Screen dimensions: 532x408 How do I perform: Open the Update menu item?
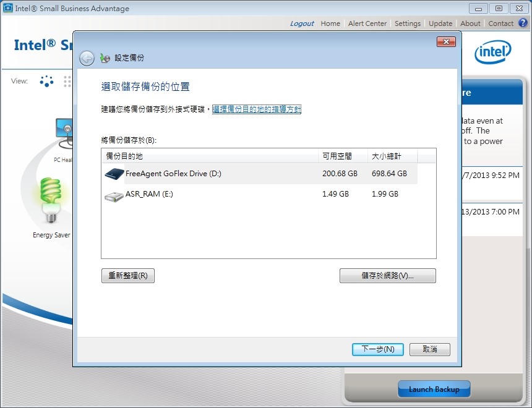(440, 23)
